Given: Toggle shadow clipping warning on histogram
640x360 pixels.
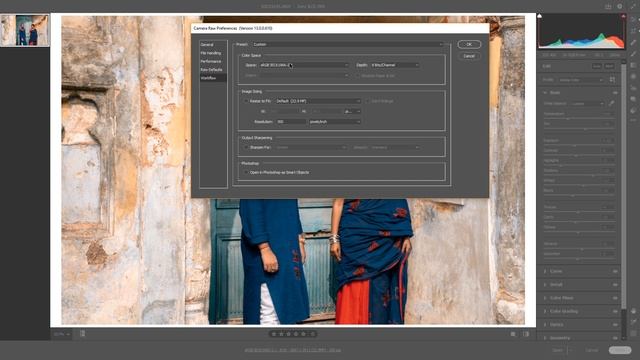Looking at the screenshot, I should click(x=540, y=16).
